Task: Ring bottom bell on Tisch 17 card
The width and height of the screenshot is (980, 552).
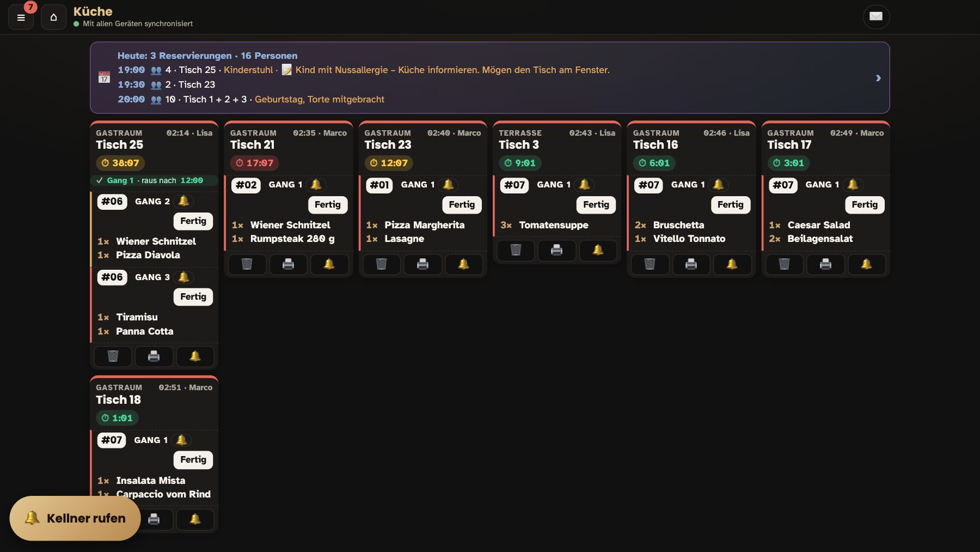Action: click(866, 264)
